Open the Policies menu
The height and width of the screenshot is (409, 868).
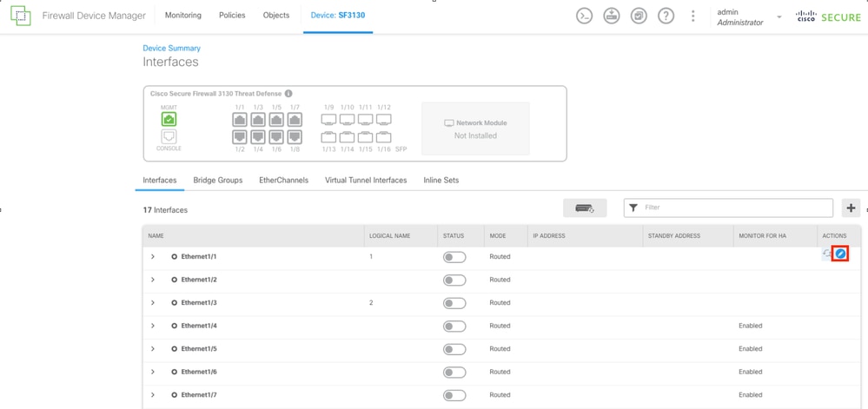click(x=232, y=16)
